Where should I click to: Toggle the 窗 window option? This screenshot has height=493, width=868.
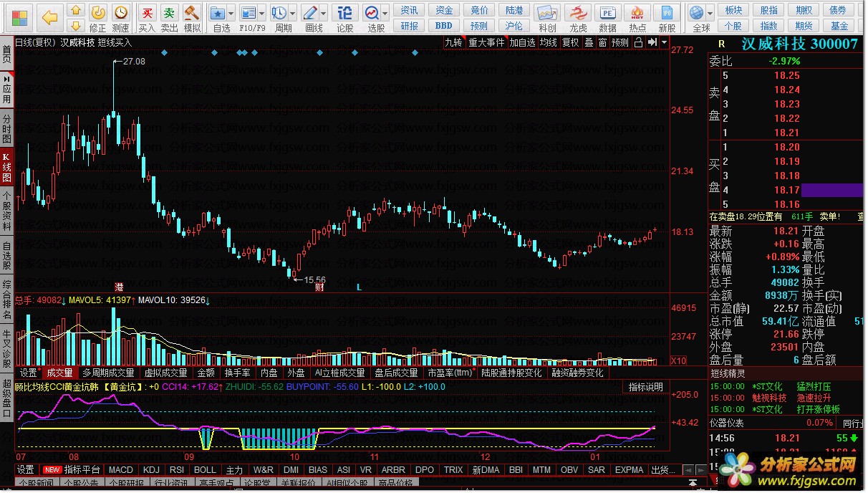[x=602, y=42]
